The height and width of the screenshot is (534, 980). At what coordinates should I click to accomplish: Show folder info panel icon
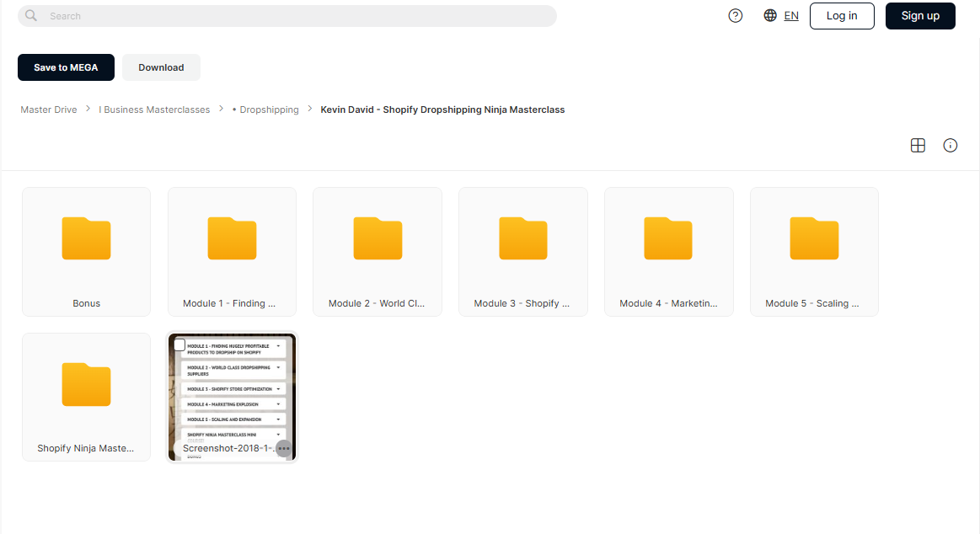click(950, 146)
